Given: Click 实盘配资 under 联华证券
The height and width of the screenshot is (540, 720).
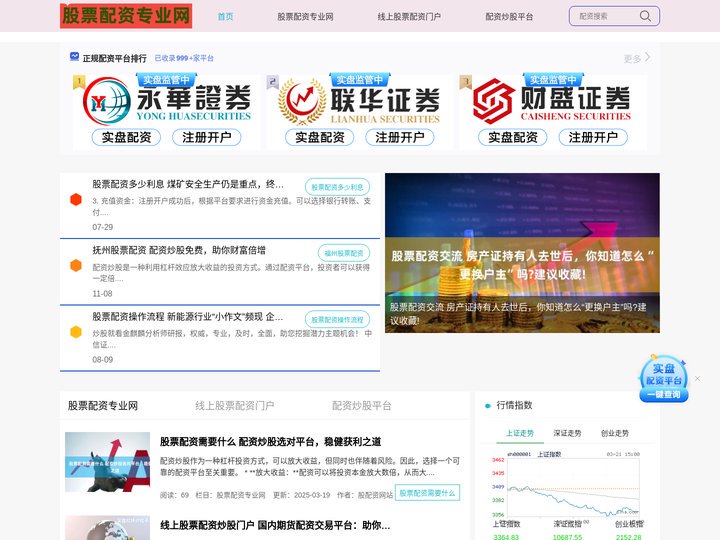Looking at the screenshot, I should (x=320, y=137).
